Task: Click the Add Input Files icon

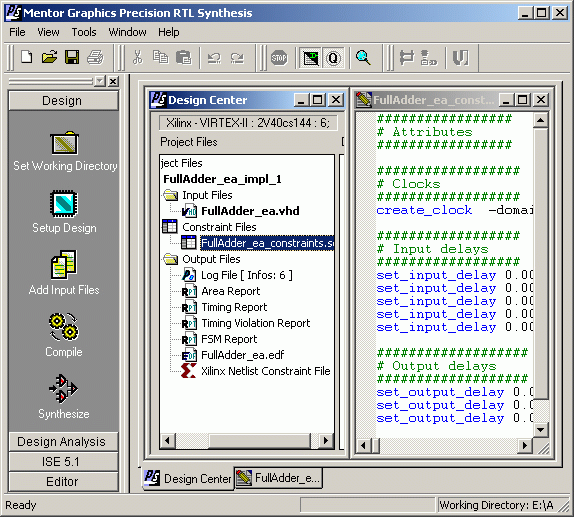Action: tap(64, 264)
